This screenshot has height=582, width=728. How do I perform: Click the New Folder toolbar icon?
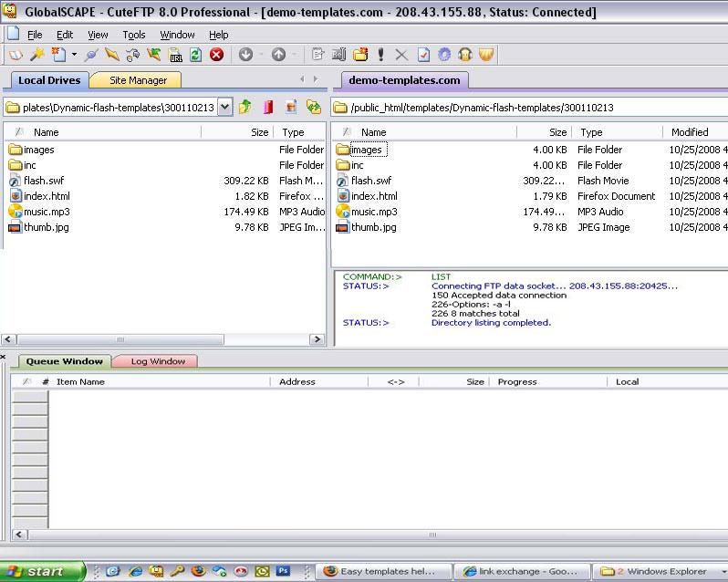coord(360,55)
